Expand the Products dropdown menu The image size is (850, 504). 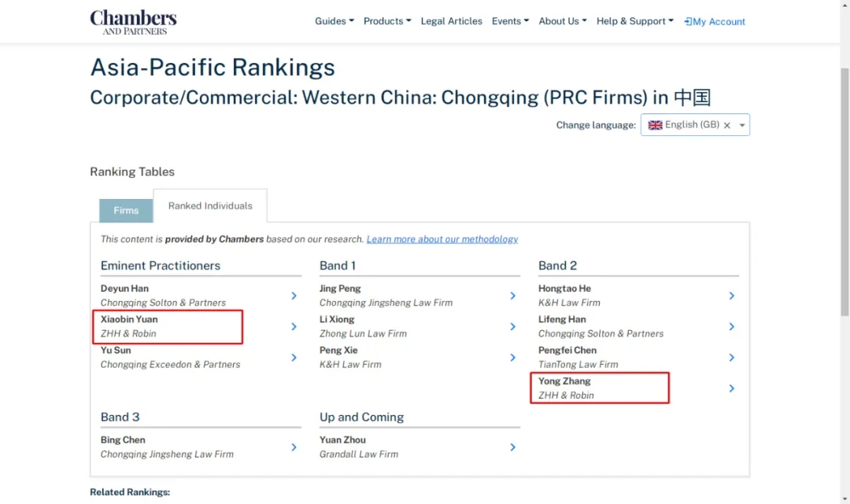point(387,21)
